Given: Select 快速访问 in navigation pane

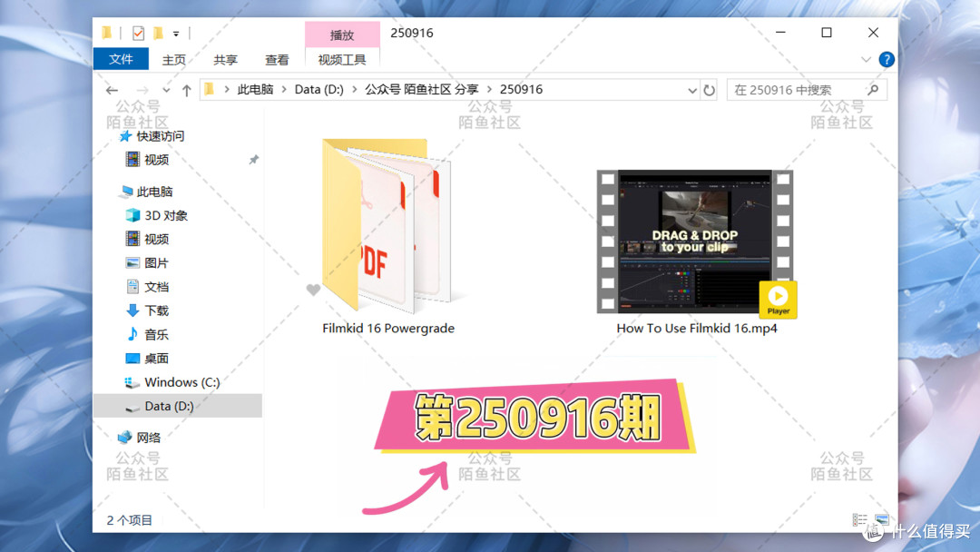Looking at the screenshot, I should point(160,136).
